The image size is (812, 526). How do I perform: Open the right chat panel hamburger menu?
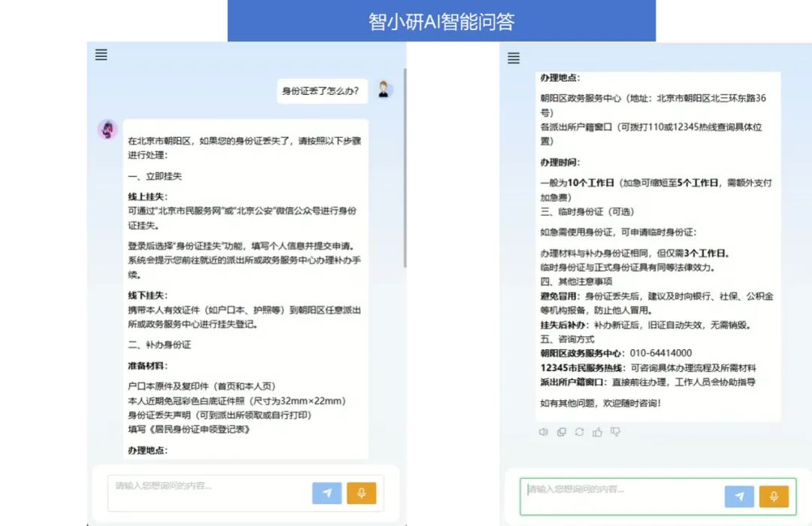click(514, 58)
